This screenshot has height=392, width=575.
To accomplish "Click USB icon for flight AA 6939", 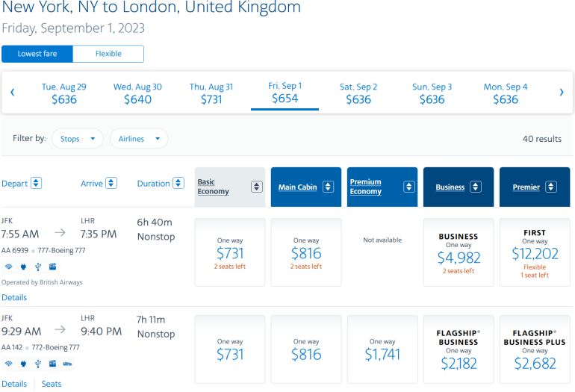I will 37,266.
